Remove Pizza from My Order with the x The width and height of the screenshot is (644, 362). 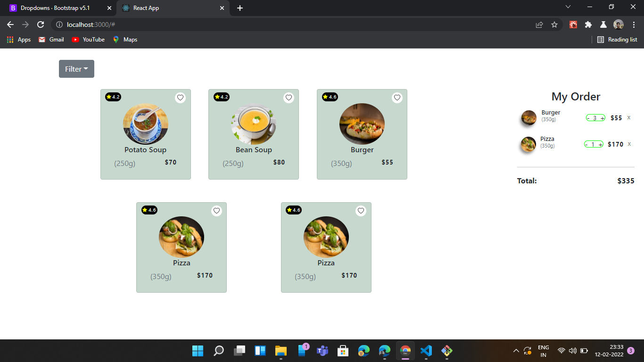coord(630,144)
